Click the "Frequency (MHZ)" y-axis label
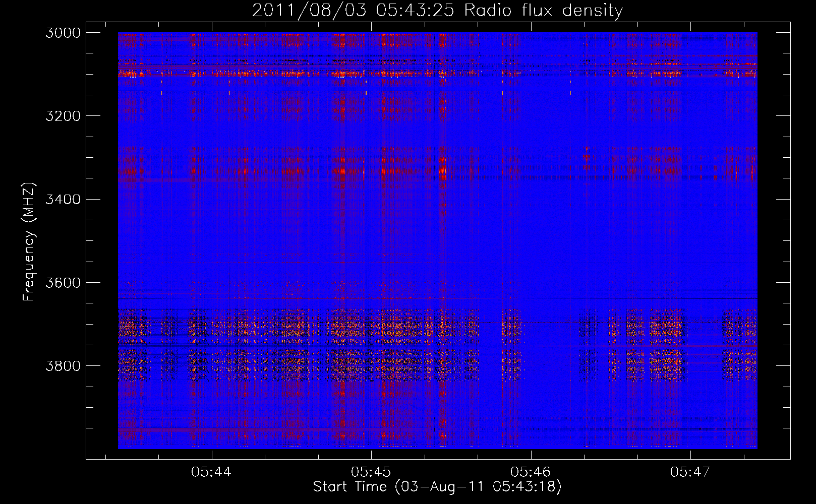This screenshot has width=816, height=504. tap(29, 242)
